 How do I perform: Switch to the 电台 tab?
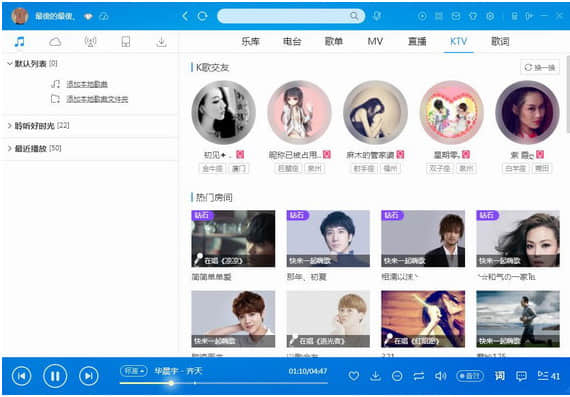[x=292, y=41]
